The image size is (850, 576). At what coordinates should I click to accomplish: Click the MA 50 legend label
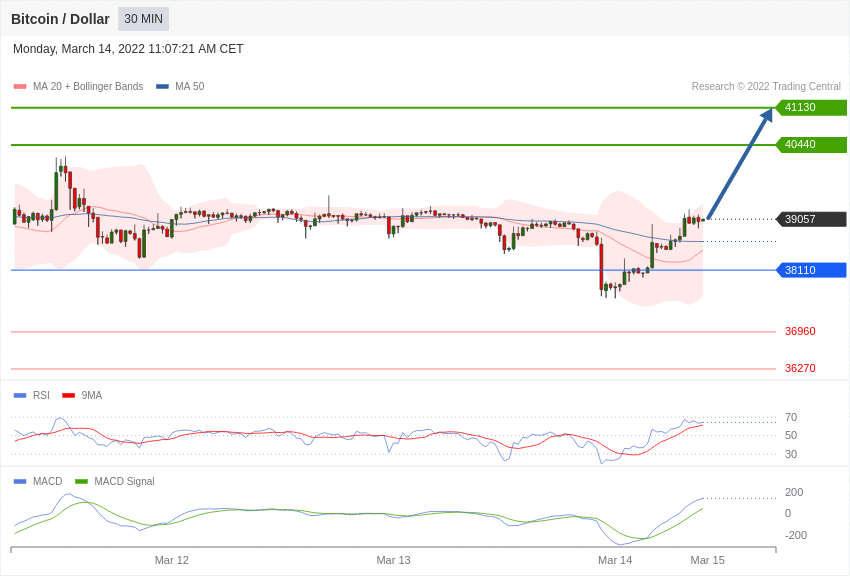pos(190,86)
